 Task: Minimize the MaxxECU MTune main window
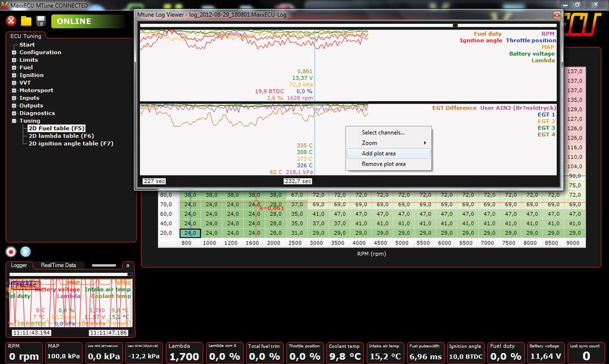[565, 5]
